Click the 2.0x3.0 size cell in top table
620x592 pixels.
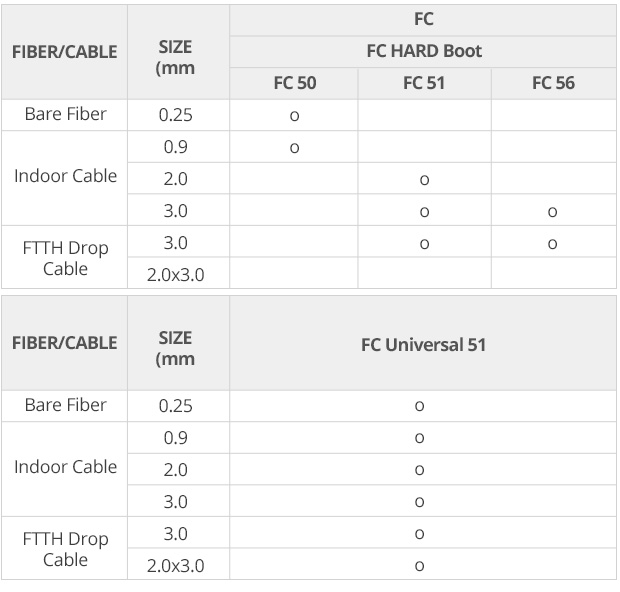176,275
